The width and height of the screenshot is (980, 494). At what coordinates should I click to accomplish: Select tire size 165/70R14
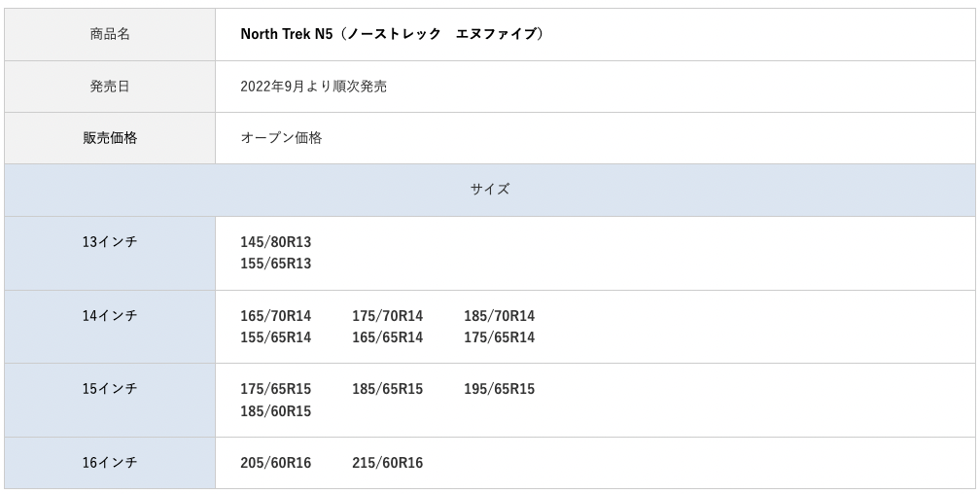click(276, 316)
